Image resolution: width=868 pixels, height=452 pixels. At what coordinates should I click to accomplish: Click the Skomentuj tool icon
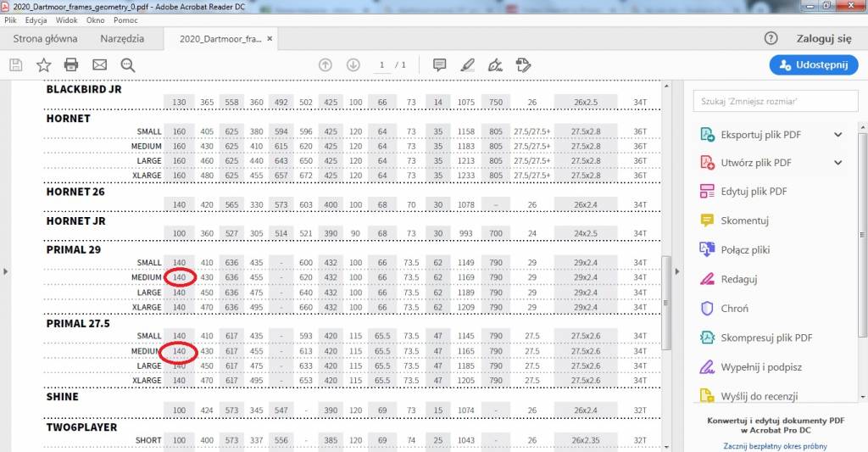(x=708, y=220)
